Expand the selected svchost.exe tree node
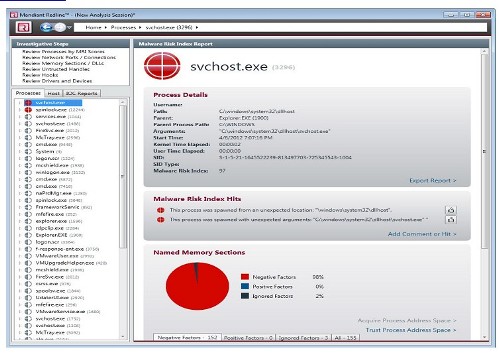500x360 pixels. (20, 103)
